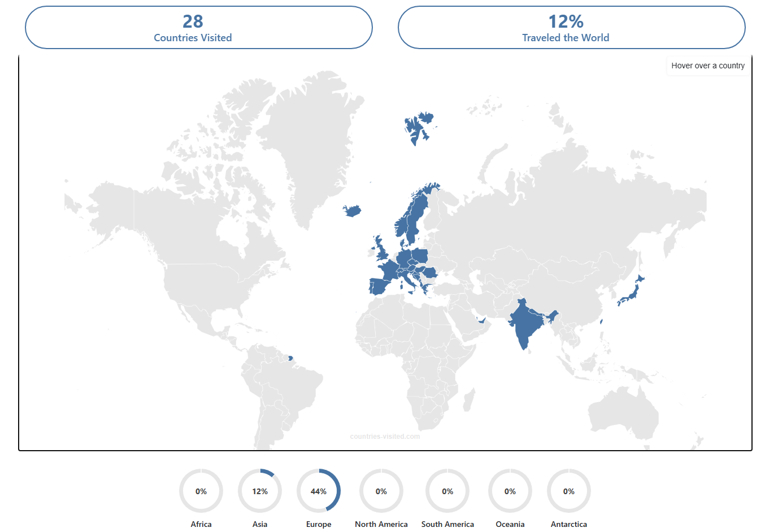Screen dimensions: 765x532
Task: Select Australia on the world map
Action: point(624,412)
